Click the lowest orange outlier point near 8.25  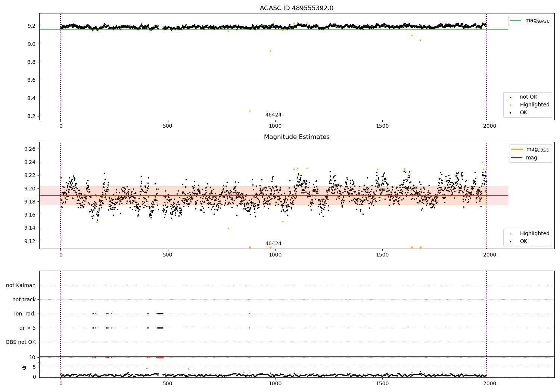click(x=250, y=111)
